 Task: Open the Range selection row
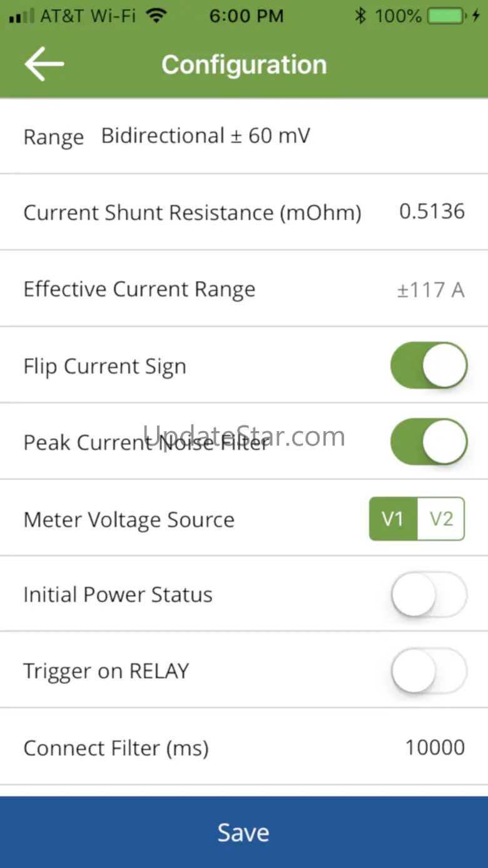click(x=244, y=136)
